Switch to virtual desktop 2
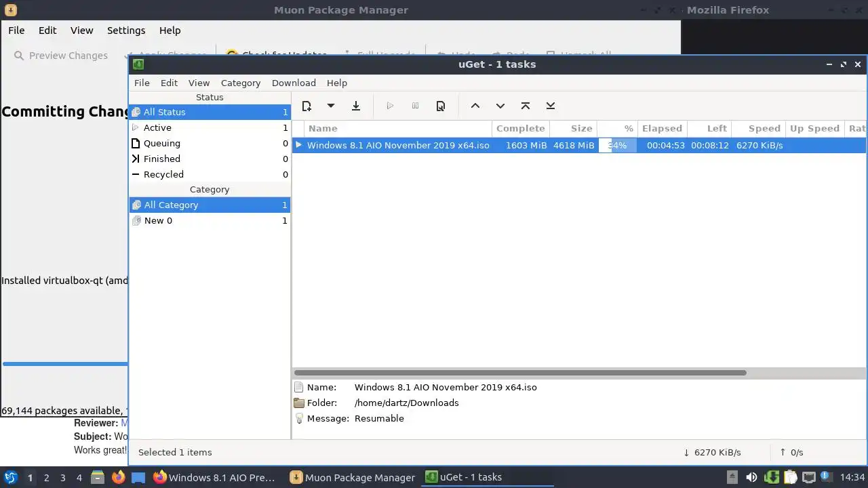Image resolution: width=868 pixels, height=488 pixels. point(46,478)
